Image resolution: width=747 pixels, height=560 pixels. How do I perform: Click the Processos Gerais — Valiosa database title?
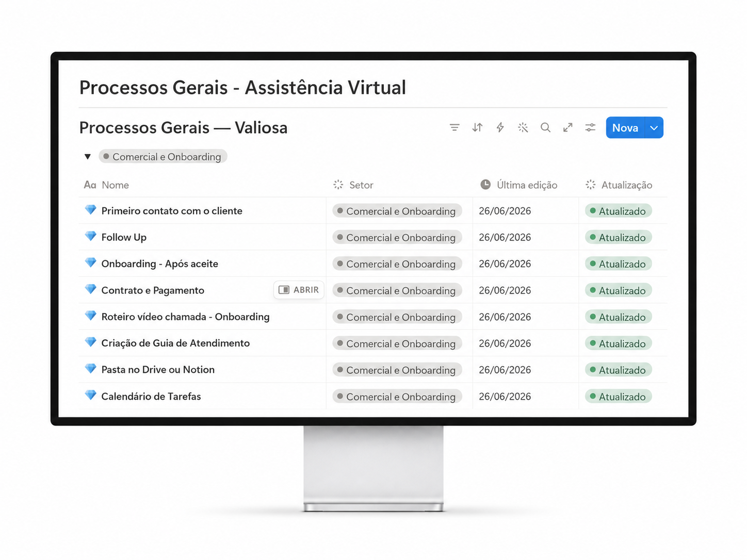(183, 127)
